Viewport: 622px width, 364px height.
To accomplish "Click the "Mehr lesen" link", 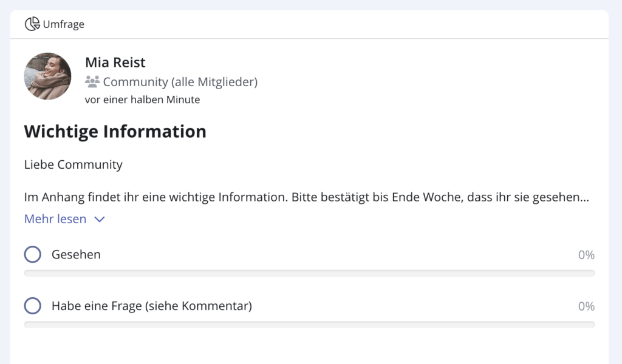I will (x=55, y=219).
